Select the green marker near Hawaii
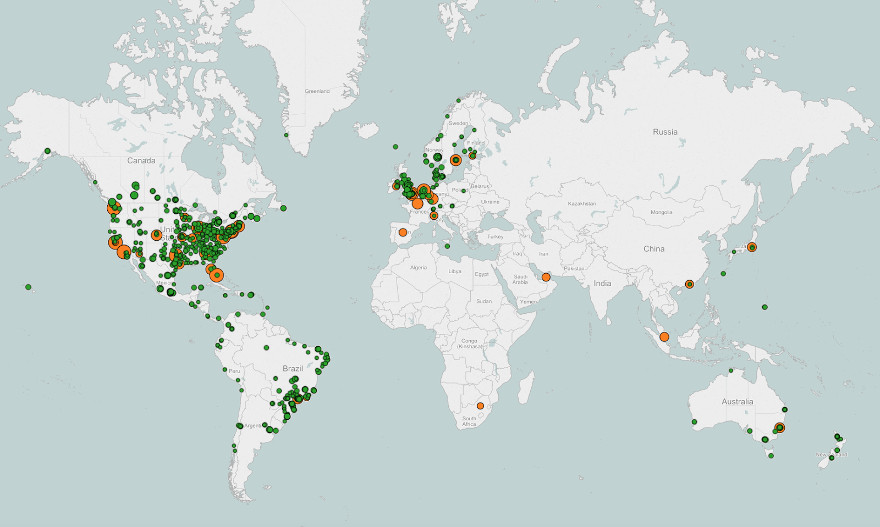880x527 pixels. click(28, 287)
